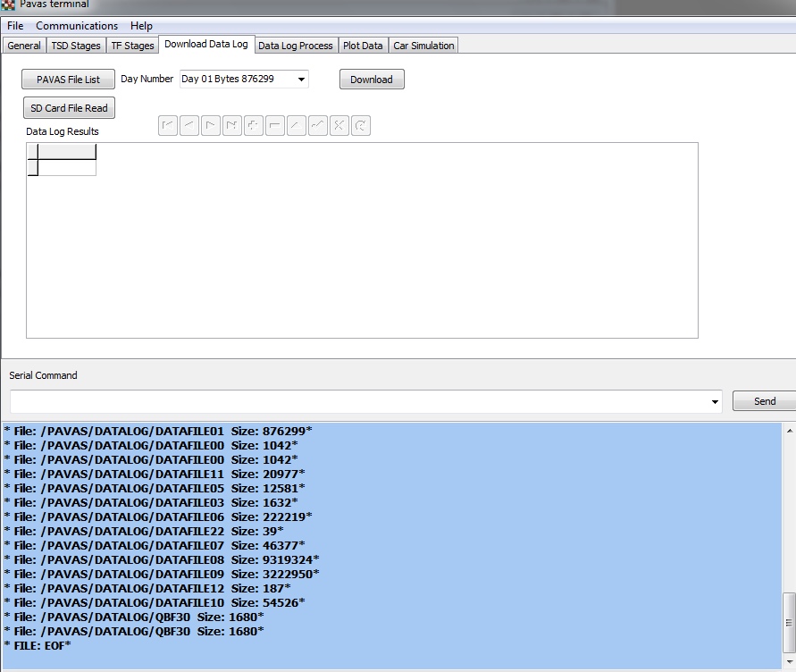This screenshot has width=796, height=672.
Task: Click the terminal output scrollbar down arrow
Action: pyautogui.click(x=788, y=660)
